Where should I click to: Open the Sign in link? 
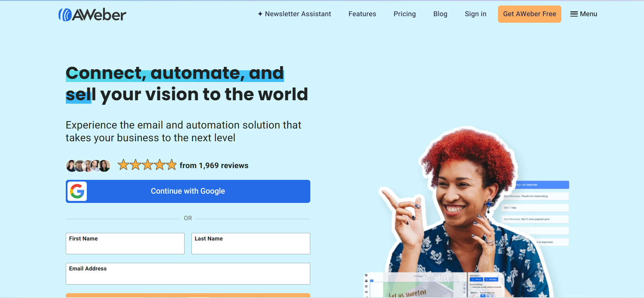tap(476, 14)
